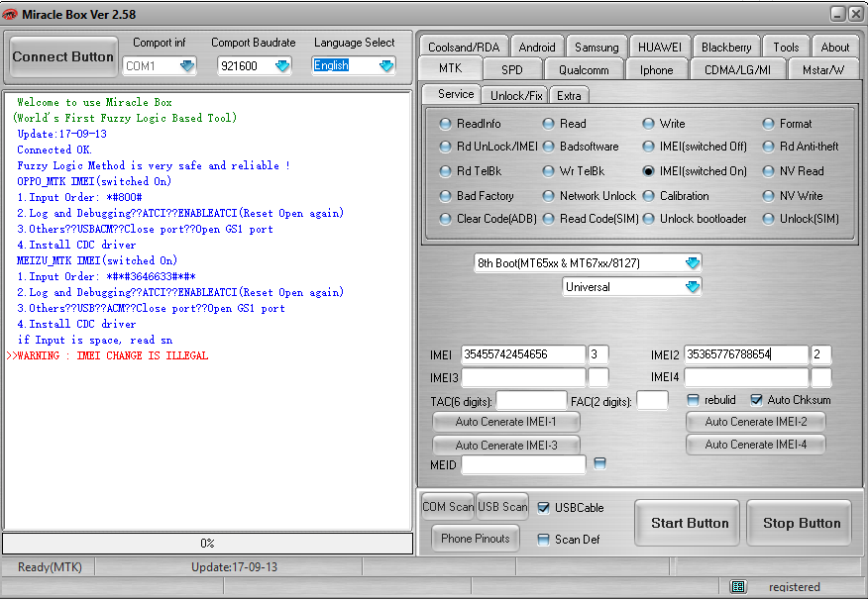Click the USB Scan button

[502, 507]
